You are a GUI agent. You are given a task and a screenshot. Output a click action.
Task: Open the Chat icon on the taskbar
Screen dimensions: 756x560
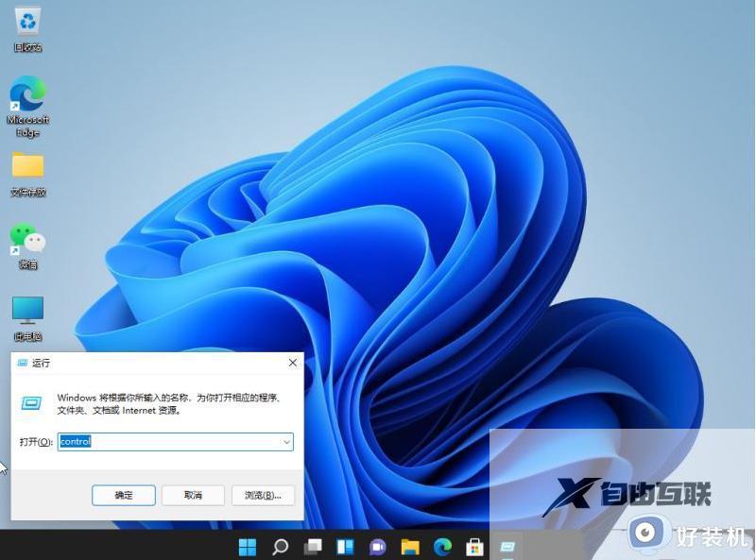point(378,546)
